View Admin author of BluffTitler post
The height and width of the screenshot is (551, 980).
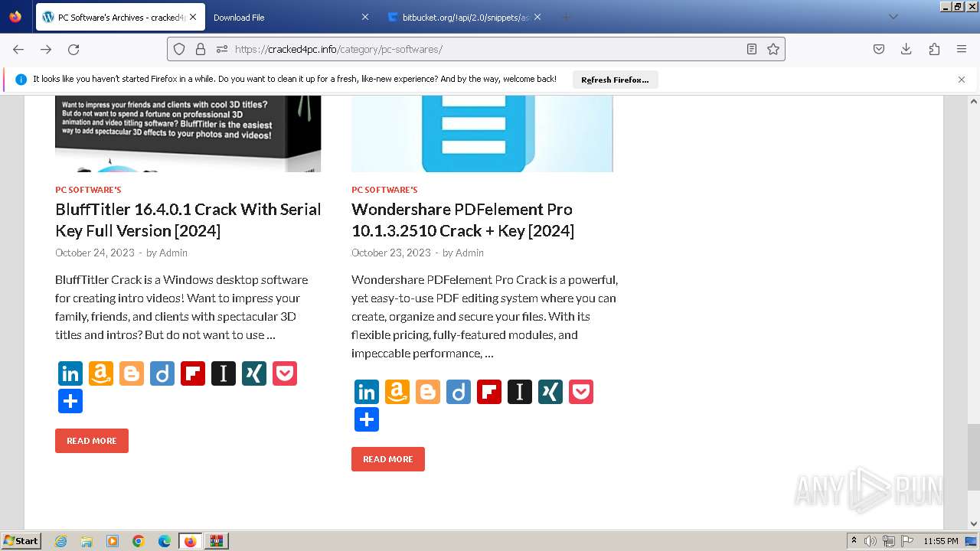tap(173, 253)
